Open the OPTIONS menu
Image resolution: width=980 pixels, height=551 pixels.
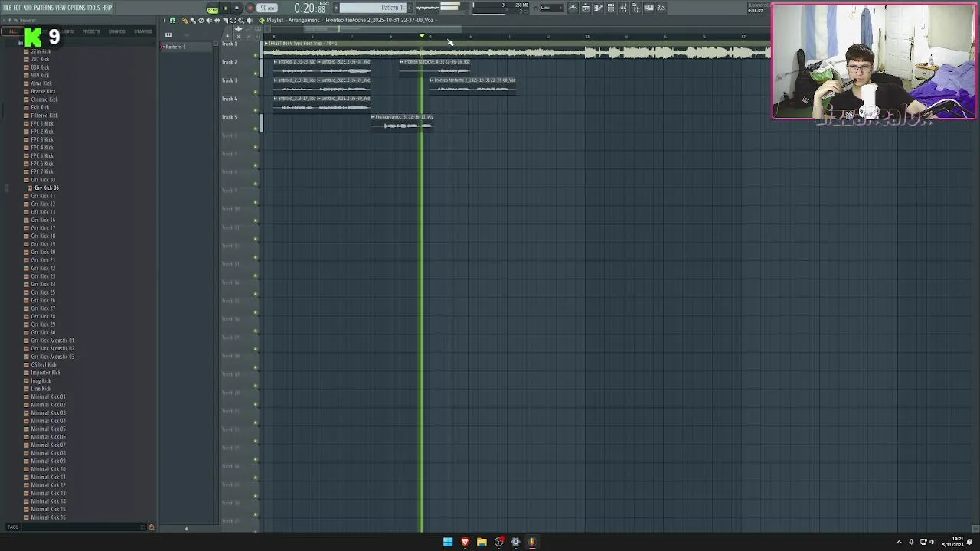76,8
